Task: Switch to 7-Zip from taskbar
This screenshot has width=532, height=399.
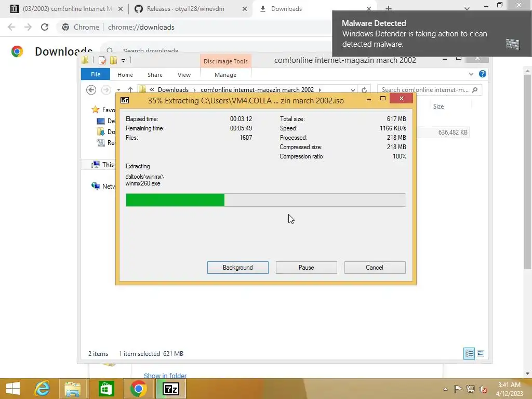Action: [x=170, y=389]
